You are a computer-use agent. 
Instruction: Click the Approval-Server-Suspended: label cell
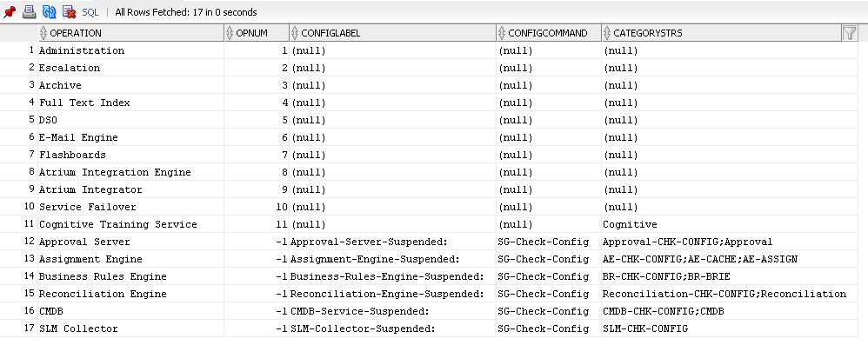click(x=392, y=242)
